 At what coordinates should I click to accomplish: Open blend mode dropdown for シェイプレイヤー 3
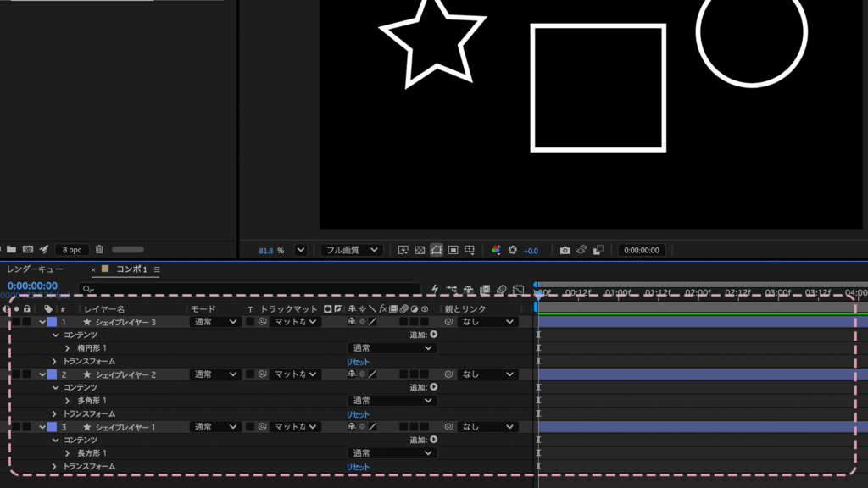point(215,321)
